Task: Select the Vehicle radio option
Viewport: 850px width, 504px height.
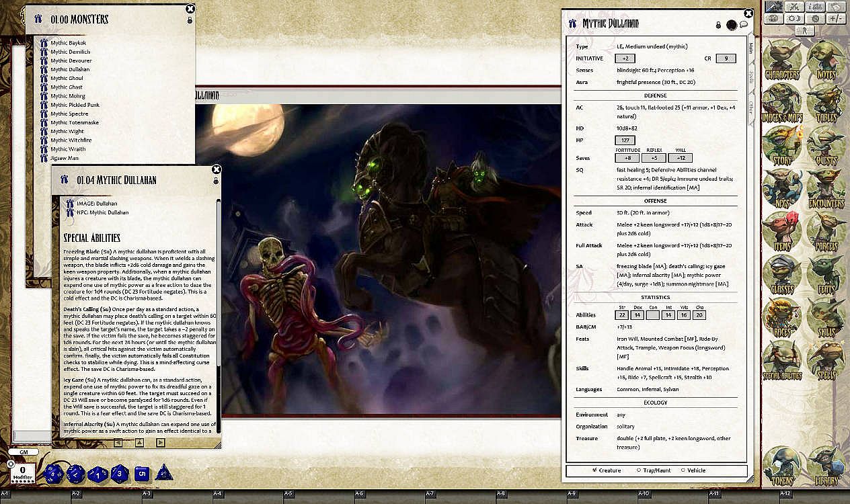Action: coord(693,470)
